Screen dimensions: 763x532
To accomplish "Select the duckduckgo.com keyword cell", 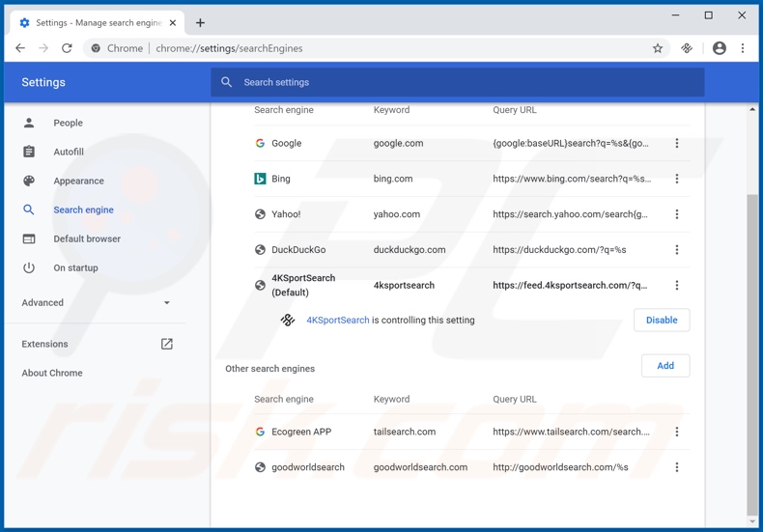I will 410,249.
